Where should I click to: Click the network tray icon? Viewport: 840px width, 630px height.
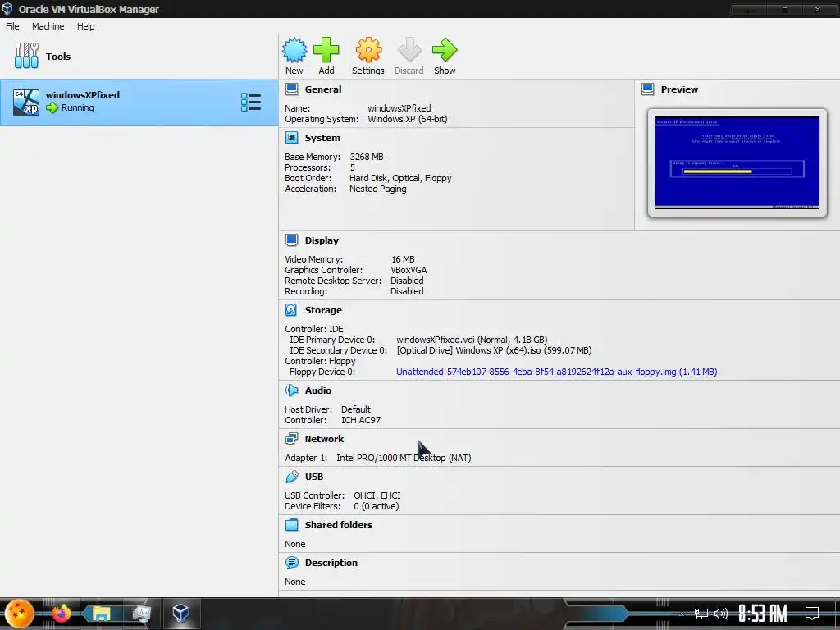coord(701,614)
